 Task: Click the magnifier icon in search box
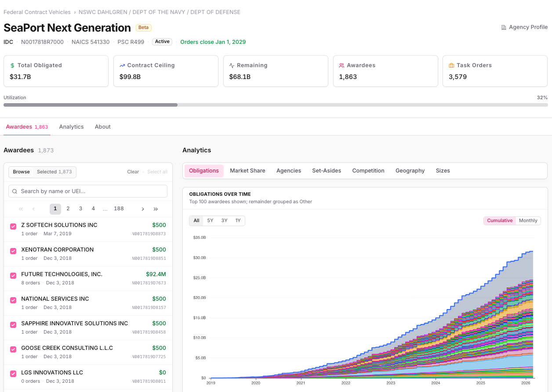coord(15,191)
